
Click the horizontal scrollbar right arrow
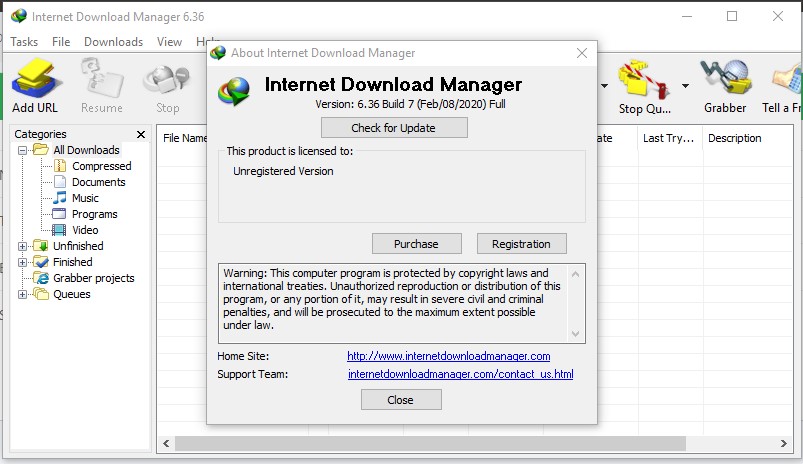coord(784,444)
